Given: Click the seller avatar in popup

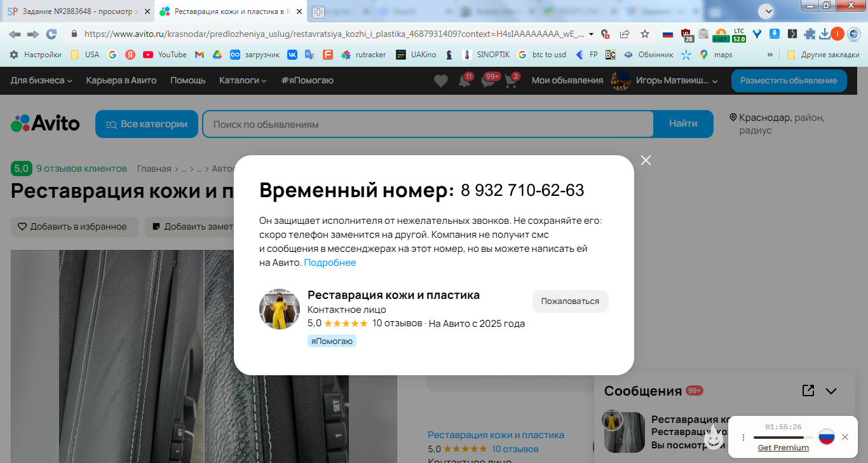Looking at the screenshot, I should 280,308.
